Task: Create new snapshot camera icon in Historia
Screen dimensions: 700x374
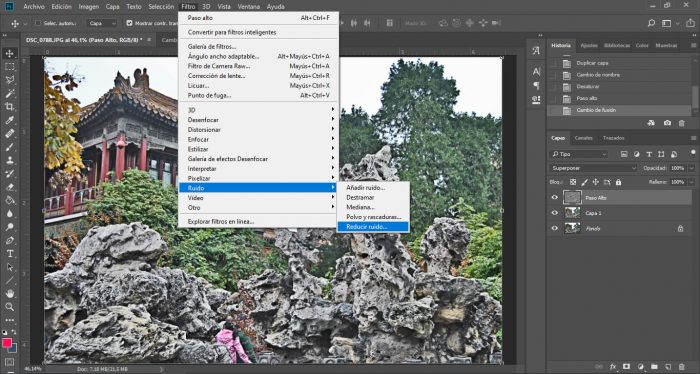Action: pyautogui.click(x=667, y=123)
